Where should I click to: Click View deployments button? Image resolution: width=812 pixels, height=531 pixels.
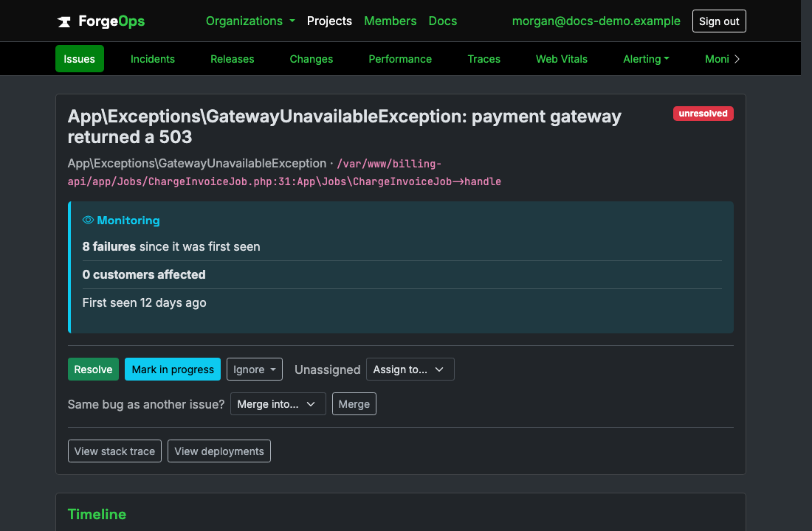click(219, 451)
